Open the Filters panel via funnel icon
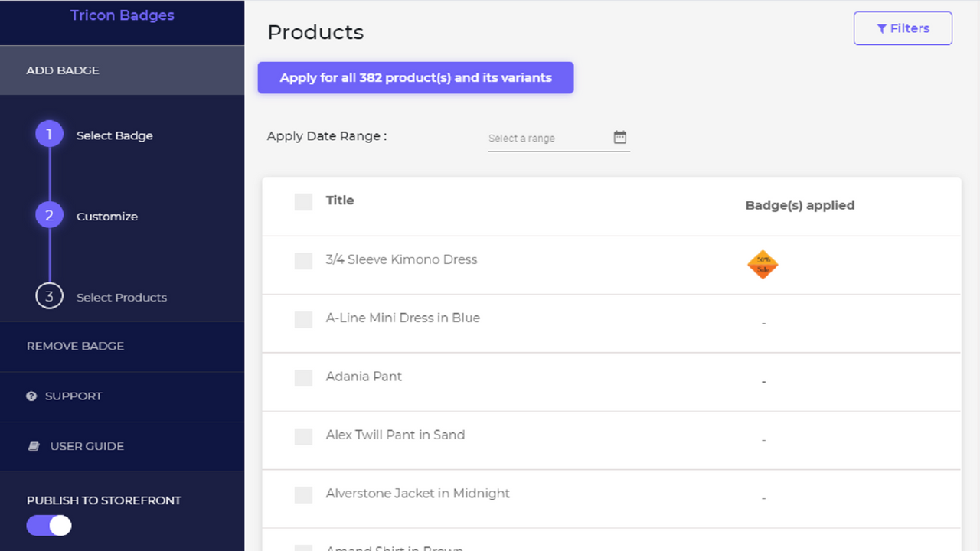The width and height of the screenshot is (980, 551). click(903, 28)
